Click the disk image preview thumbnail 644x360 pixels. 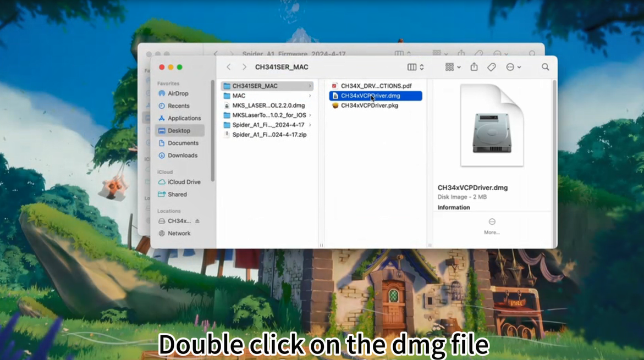492,125
